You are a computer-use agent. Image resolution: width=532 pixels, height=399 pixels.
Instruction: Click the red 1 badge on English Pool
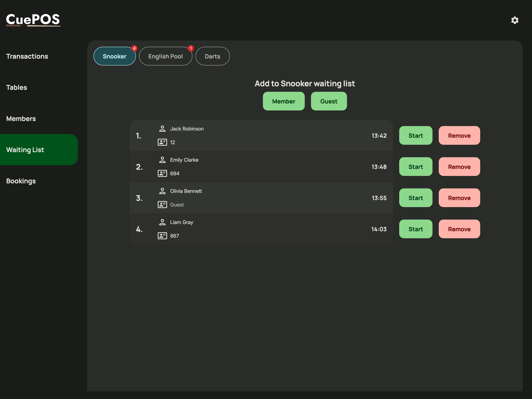tap(191, 48)
